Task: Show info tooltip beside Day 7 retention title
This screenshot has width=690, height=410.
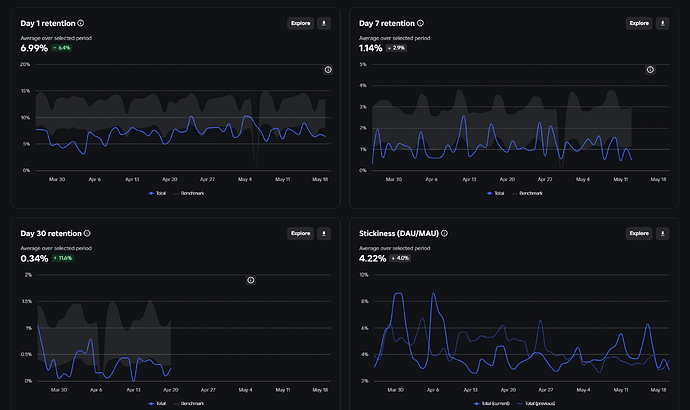Action: click(420, 23)
